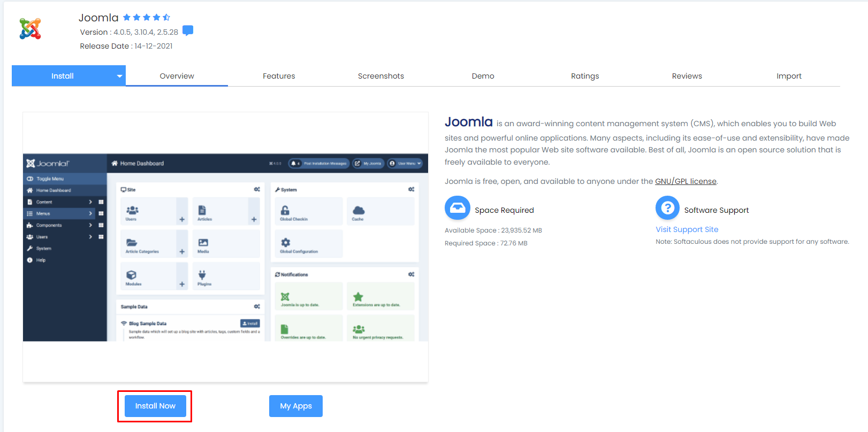Open the Import tab
Image resolution: width=868 pixels, height=432 pixels.
tap(789, 76)
